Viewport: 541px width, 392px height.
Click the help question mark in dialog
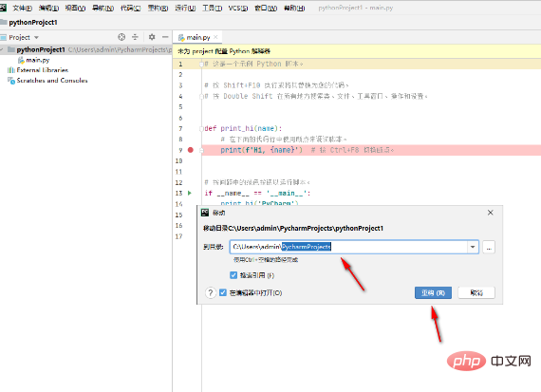pos(210,292)
